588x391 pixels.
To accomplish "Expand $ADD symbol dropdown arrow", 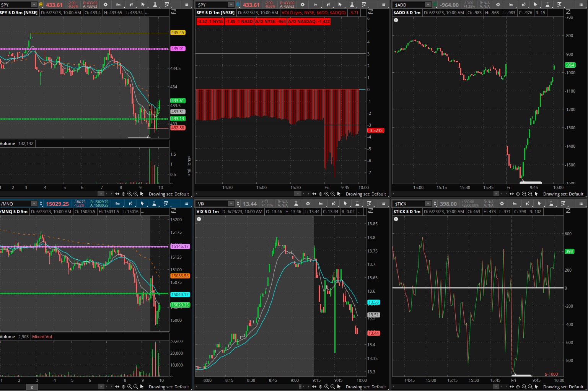I will tap(428, 5).
